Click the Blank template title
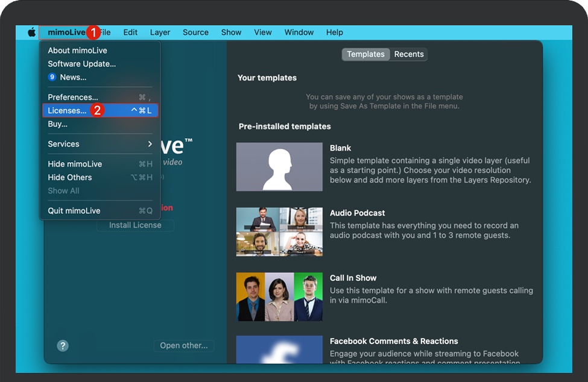The height and width of the screenshot is (382, 588). coord(341,148)
